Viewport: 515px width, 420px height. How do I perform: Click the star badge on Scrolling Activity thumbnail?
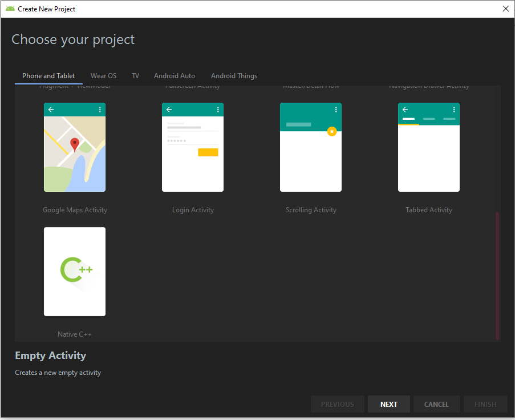click(x=332, y=131)
